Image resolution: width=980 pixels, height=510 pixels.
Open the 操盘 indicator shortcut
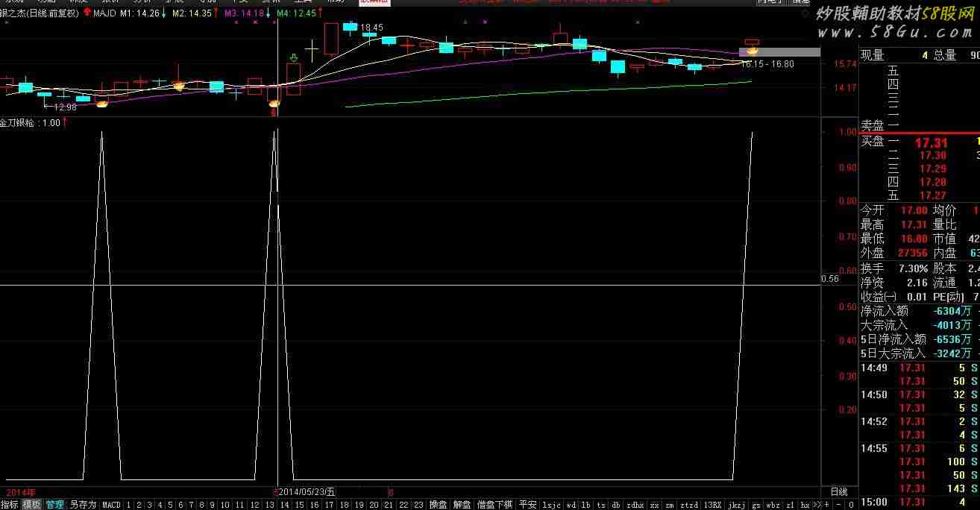pos(439,505)
